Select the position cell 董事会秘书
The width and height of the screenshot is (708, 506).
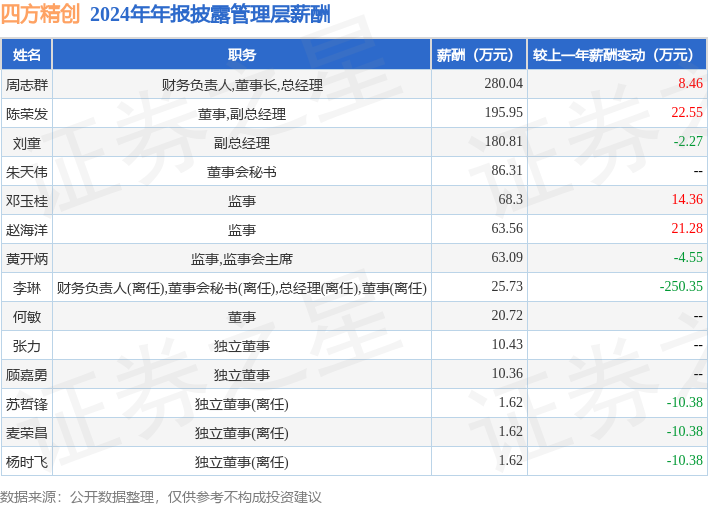(x=242, y=172)
